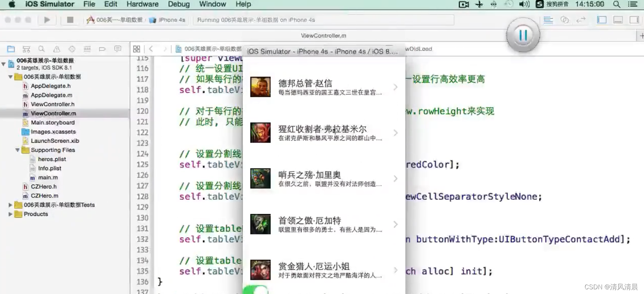This screenshot has height=294, width=644.
Task: Open the File menu
Action: (x=89, y=4)
